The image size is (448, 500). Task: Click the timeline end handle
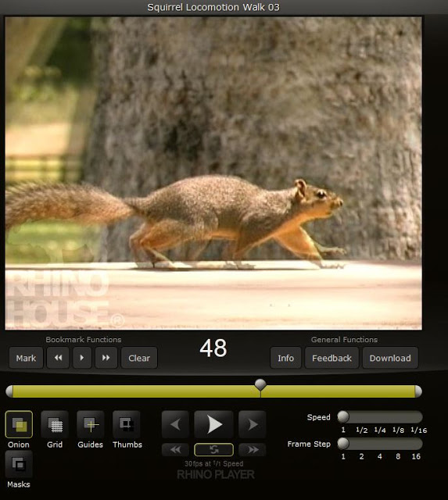coord(418,391)
